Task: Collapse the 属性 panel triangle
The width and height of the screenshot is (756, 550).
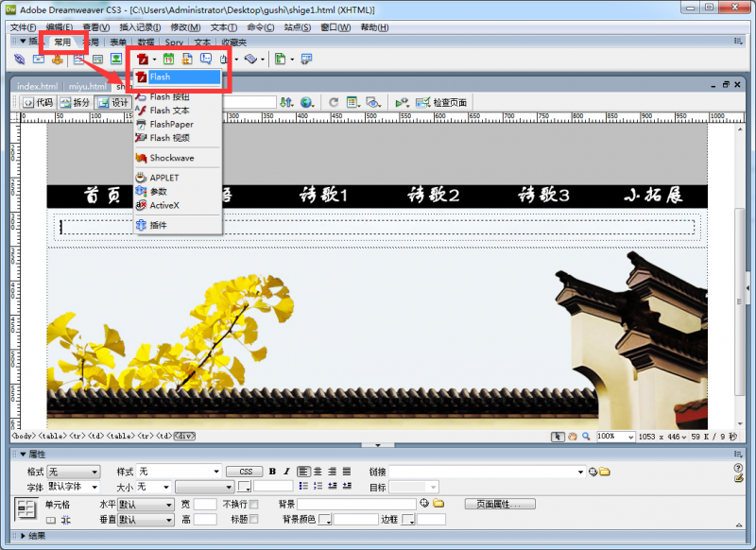Action: click(x=23, y=454)
